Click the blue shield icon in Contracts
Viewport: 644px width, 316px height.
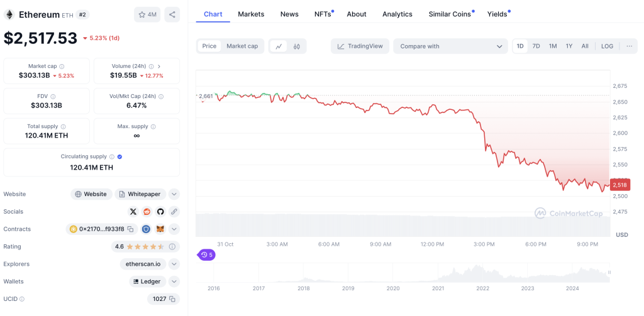click(146, 229)
